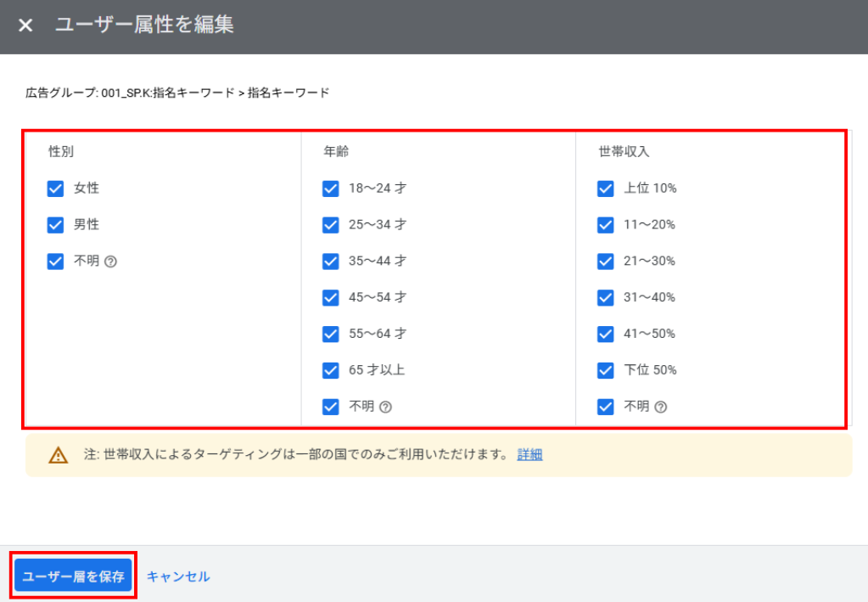Uncheck the 女性 checkbox
Viewport: 868px width, 602px height.
[55, 188]
